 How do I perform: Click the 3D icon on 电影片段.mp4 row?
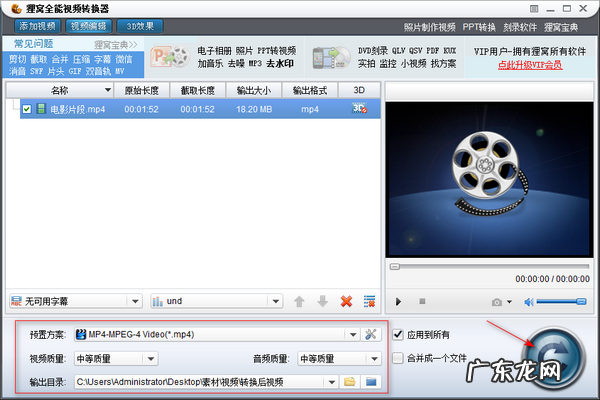358,109
